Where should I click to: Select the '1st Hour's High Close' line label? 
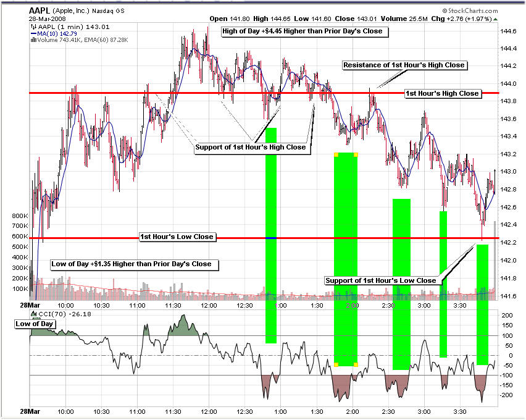click(x=443, y=93)
